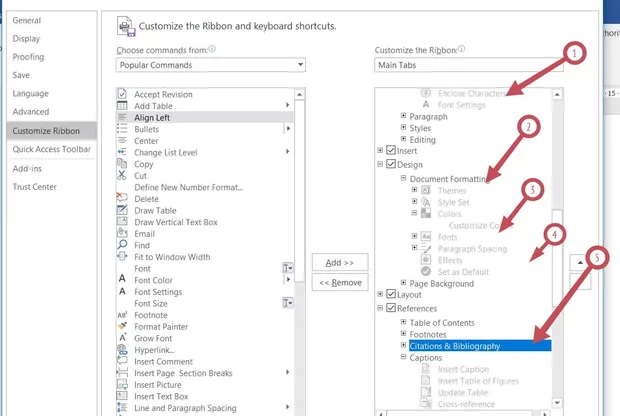Click the Insert Picture icon
Image resolution: width=620 pixels, height=416 pixels.
pos(122,384)
